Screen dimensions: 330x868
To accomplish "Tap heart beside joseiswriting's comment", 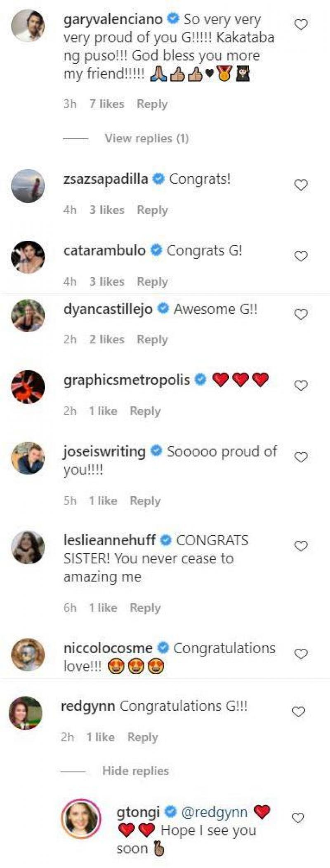I will click(x=301, y=457).
